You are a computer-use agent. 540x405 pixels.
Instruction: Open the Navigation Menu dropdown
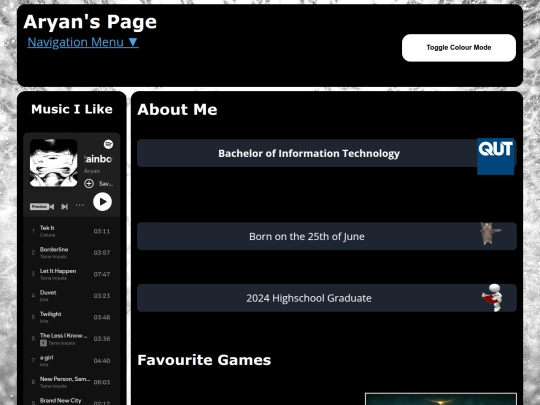pyautogui.click(x=83, y=42)
